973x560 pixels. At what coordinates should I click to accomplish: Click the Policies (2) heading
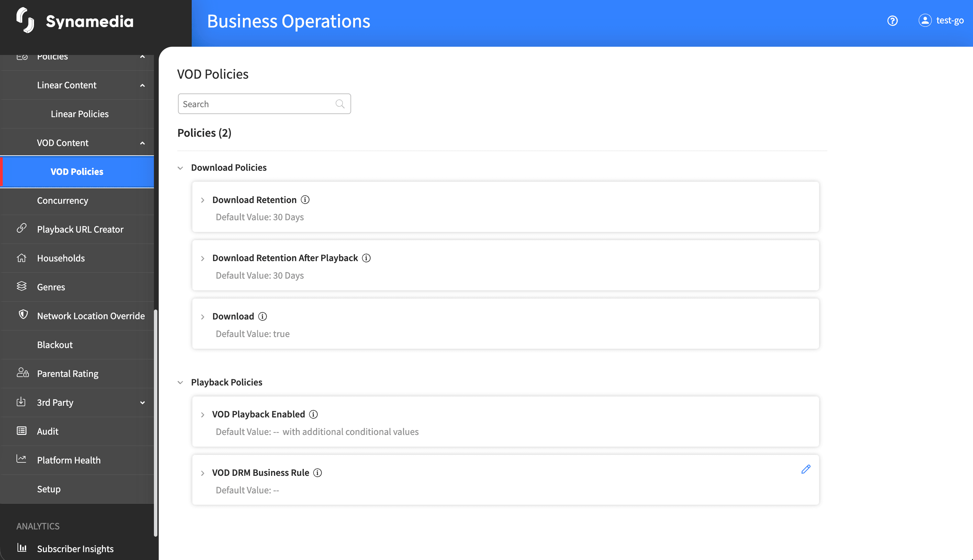[x=204, y=133]
